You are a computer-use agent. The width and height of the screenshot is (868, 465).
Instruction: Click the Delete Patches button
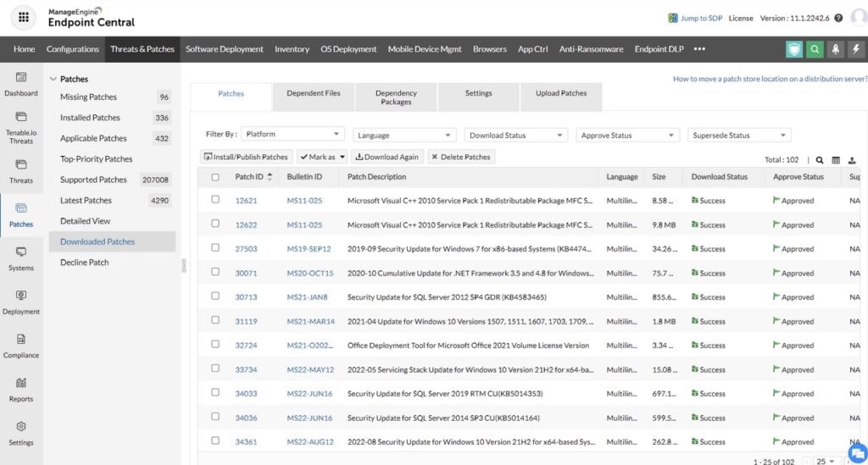click(461, 157)
